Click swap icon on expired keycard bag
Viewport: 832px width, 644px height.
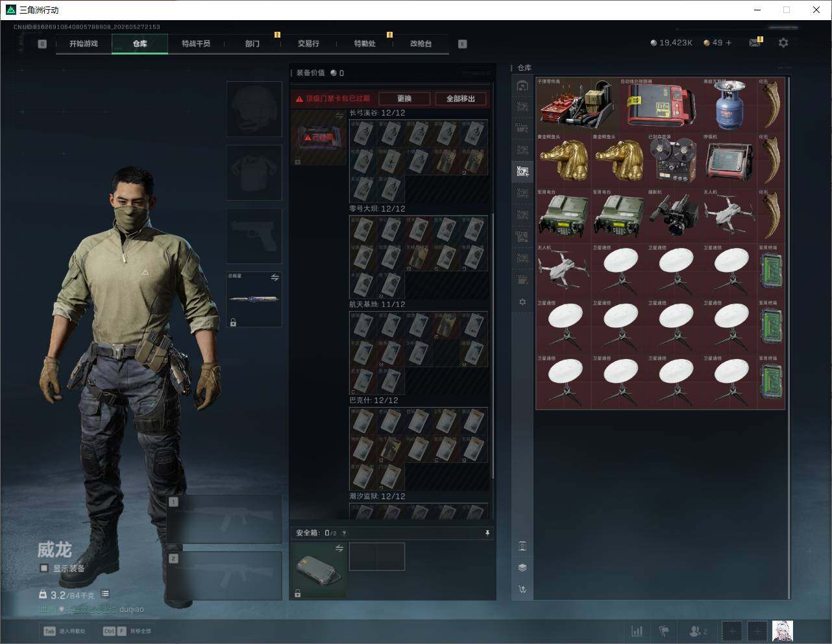point(339,116)
